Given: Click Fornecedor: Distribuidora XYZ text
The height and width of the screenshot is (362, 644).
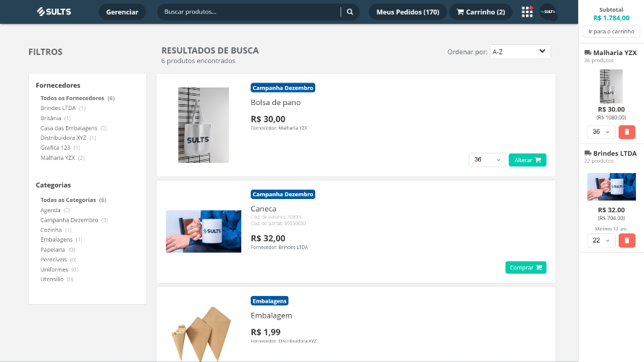Looking at the screenshot, I should [284, 341].
